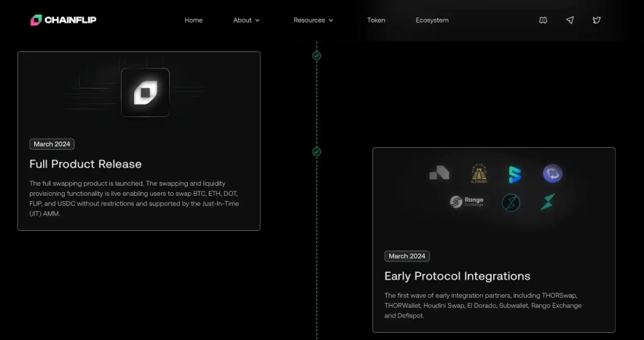Viewport: 644px width, 340px height.
Task: Click the Chainflip logo in header
Action: 63,20
